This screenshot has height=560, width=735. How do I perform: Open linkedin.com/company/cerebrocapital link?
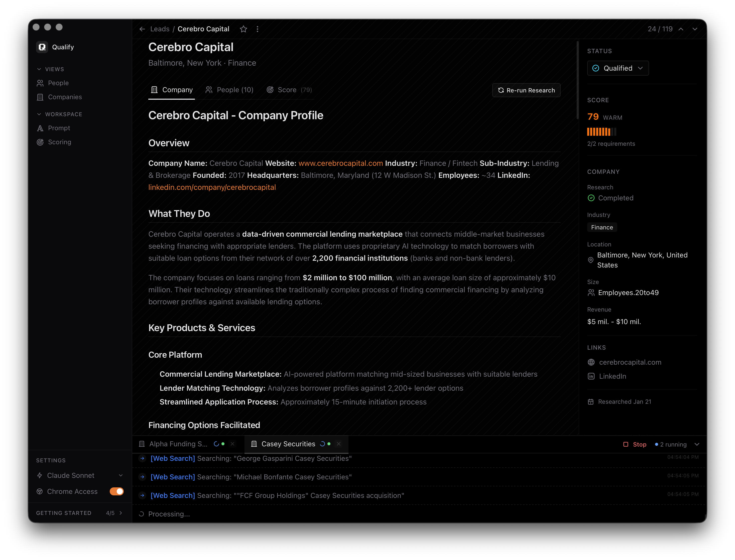click(212, 187)
